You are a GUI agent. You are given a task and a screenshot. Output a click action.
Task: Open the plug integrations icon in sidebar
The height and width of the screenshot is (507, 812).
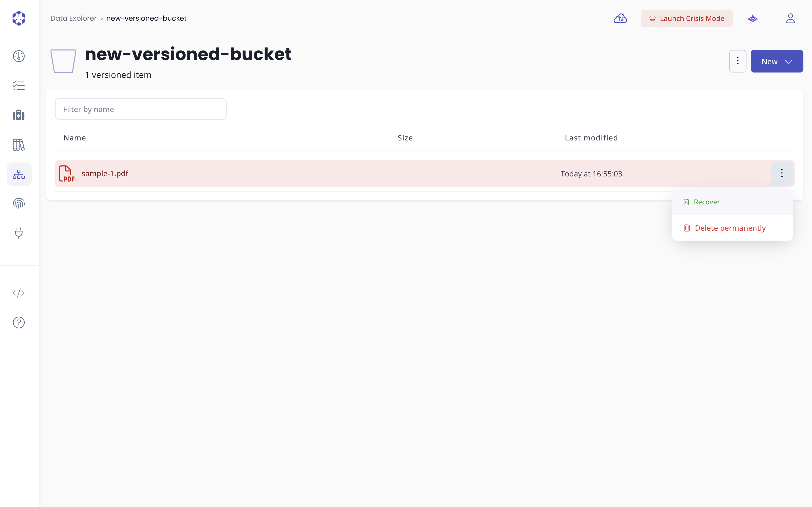[x=19, y=233]
